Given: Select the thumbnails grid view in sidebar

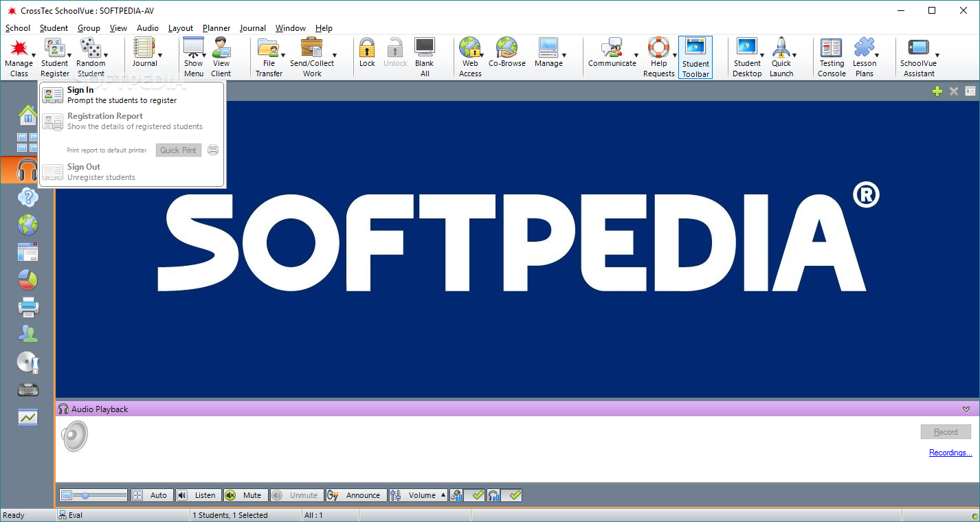Looking at the screenshot, I should click(x=27, y=142).
